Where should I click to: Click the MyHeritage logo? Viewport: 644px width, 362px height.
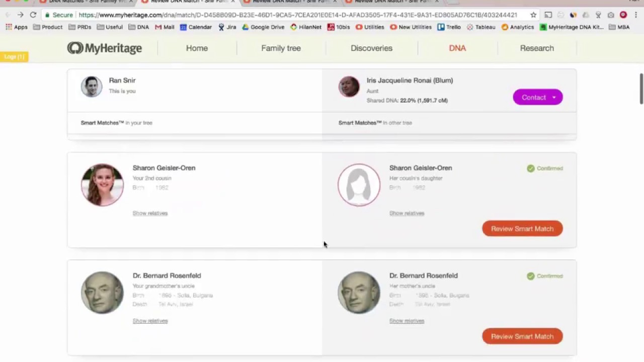pos(105,48)
